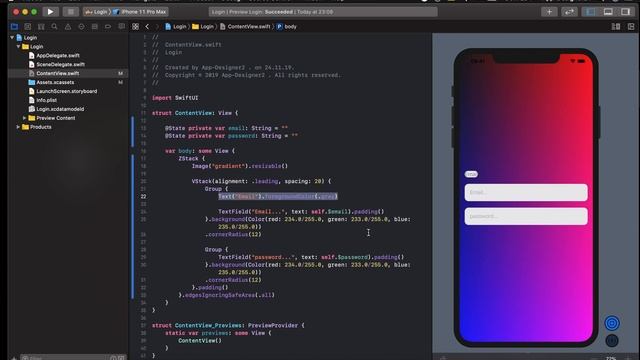Open the body symbol breadcrumb
Screen dimensions: 640x360
pos(287,27)
